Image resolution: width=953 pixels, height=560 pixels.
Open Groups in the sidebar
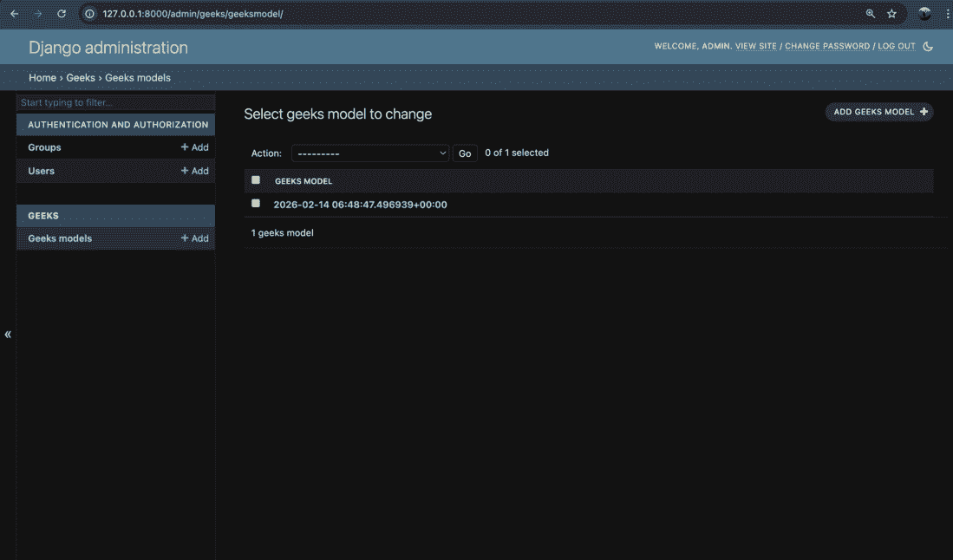coord(44,147)
